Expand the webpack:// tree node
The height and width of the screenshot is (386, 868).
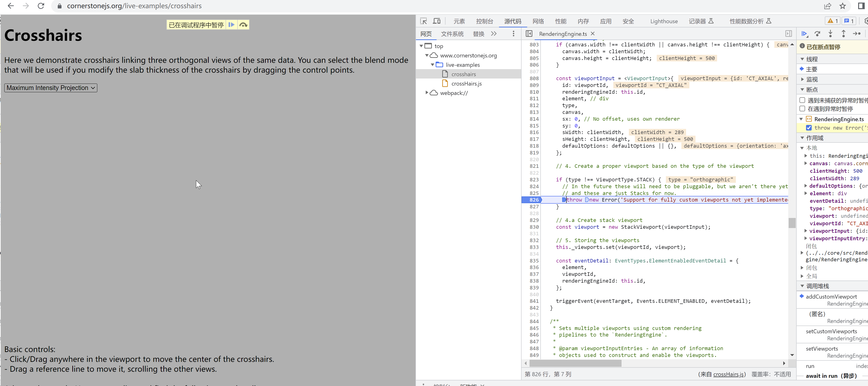(x=427, y=93)
